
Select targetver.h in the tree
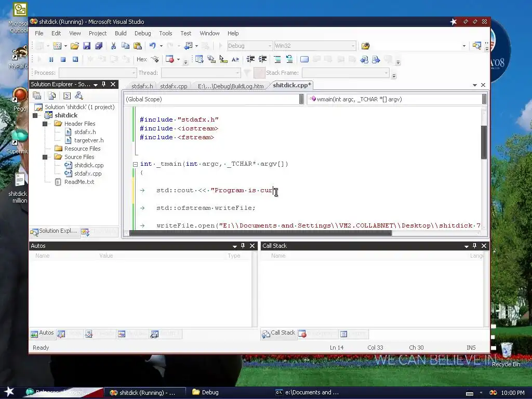tap(89, 140)
